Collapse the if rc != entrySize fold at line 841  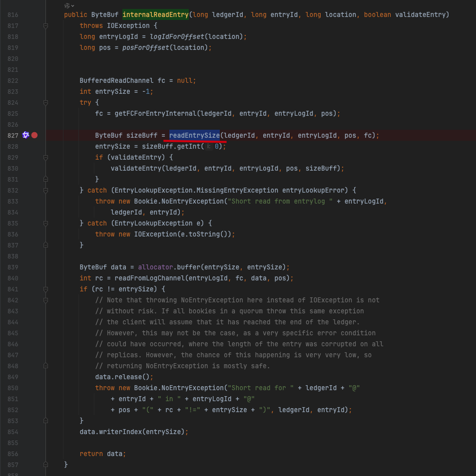[45, 289]
